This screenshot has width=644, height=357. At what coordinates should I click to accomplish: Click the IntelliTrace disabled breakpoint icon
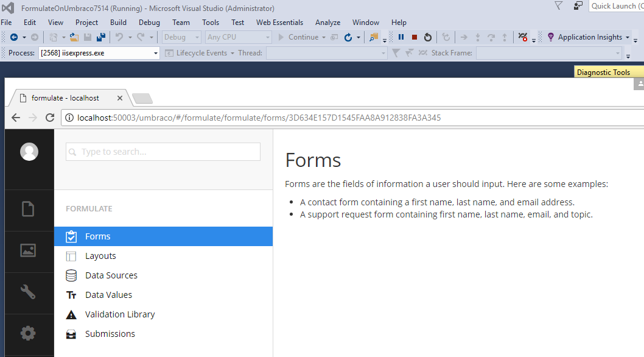pyautogui.click(x=522, y=37)
